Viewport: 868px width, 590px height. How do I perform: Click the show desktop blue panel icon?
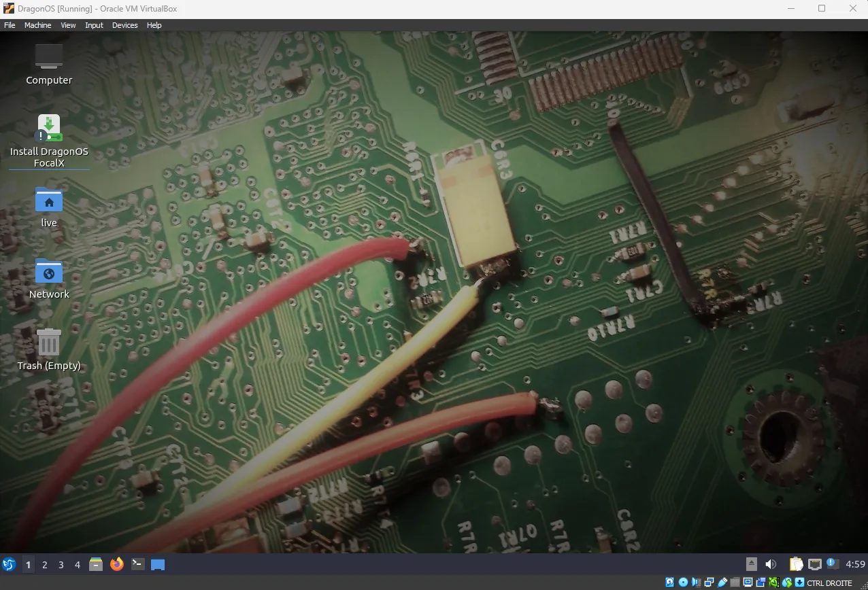coord(158,564)
